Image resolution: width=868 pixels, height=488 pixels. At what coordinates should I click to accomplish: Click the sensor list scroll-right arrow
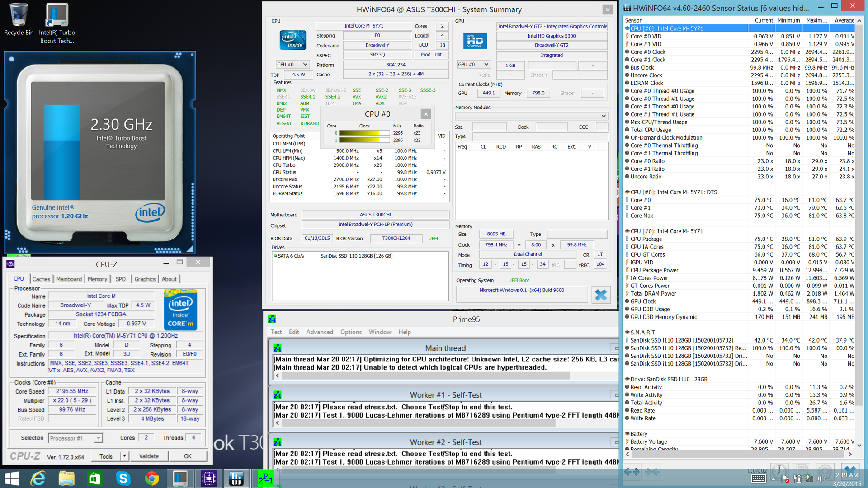[x=850, y=454]
